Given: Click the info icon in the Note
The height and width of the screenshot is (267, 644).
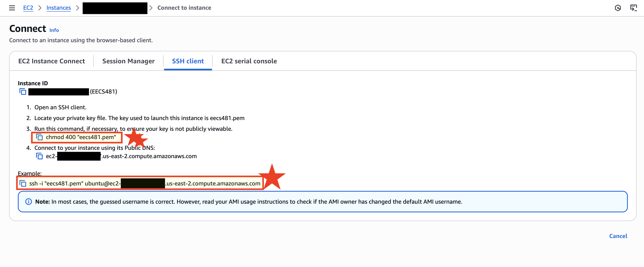Looking at the screenshot, I should coord(29,202).
